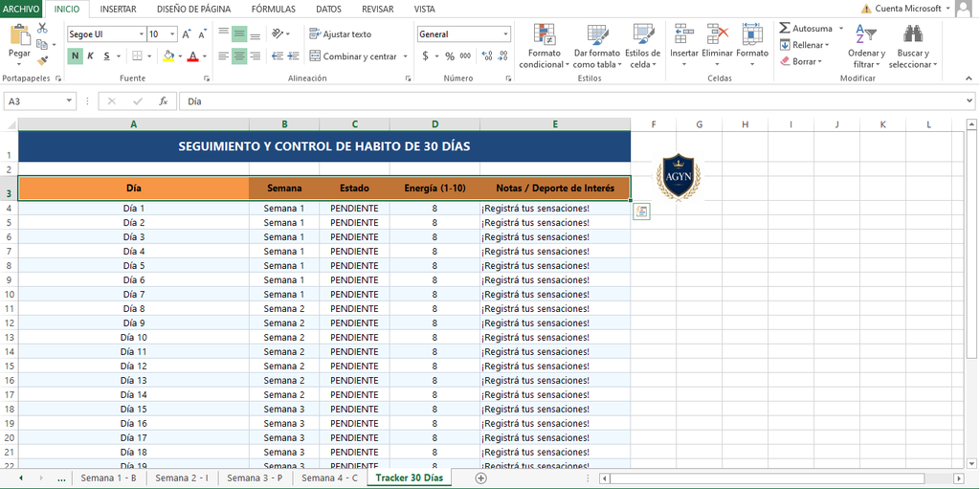The image size is (980, 489).
Task: Align cell text to the left
Action: [223, 56]
